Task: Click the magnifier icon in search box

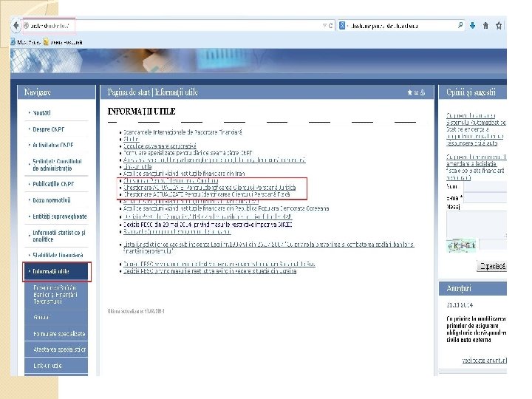Action: click(460, 25)
